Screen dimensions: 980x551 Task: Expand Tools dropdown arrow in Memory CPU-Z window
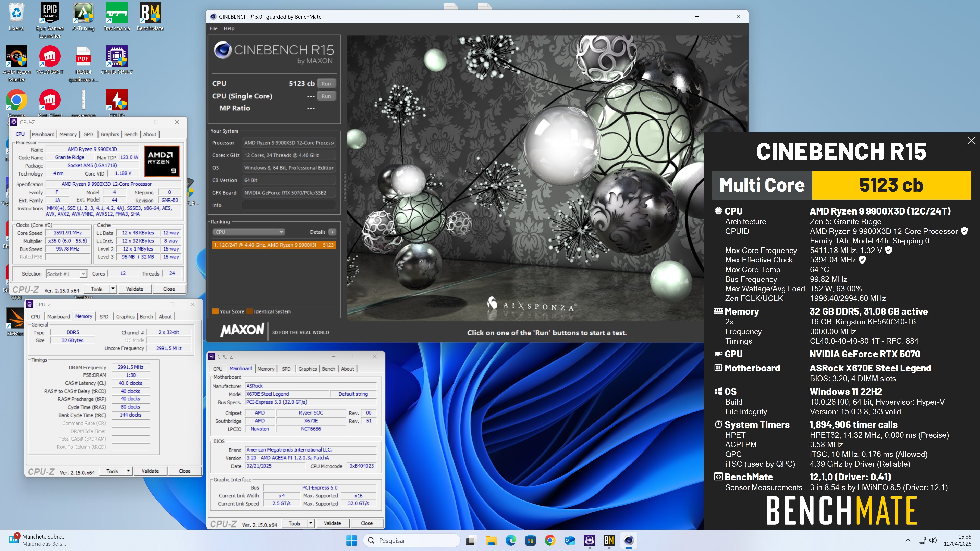(x=128, y=471)
